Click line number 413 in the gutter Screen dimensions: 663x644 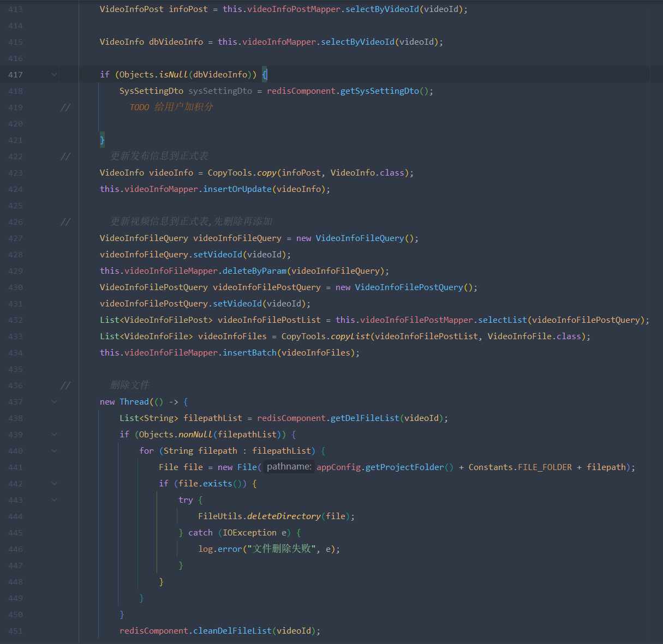coord(15,9)
